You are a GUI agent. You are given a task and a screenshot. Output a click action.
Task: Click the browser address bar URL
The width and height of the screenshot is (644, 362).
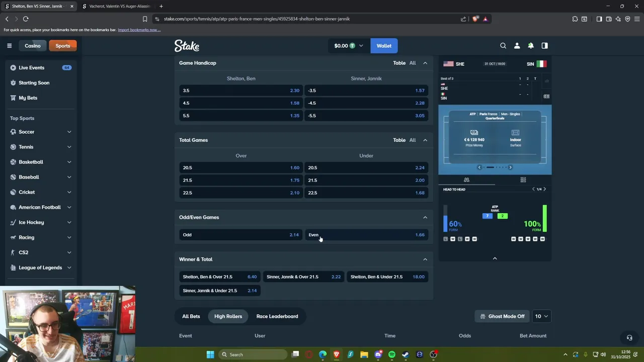tap(257, 19)
